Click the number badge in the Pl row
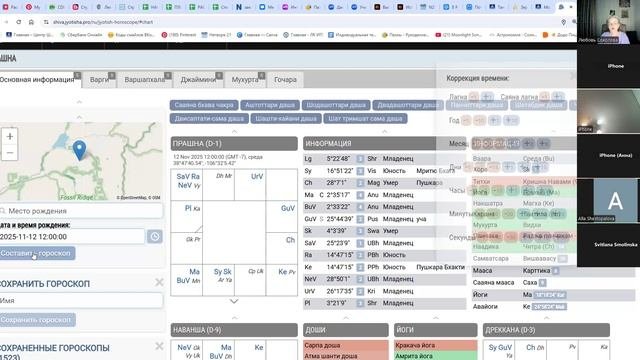The height and width of the screenshot is (360, 640). 360,303
